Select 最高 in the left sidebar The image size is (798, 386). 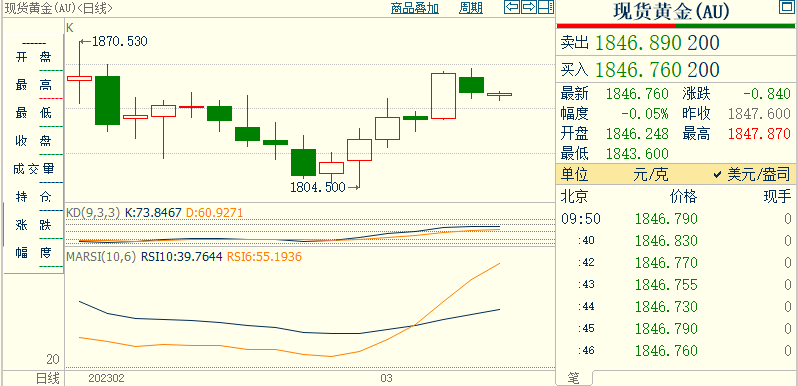coord(34,85)
